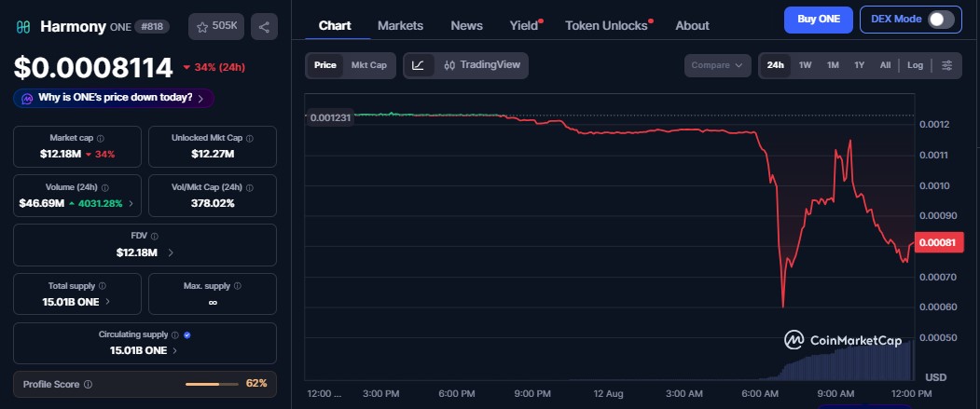Add Harmony to watchlist with star button
The image size is (980, 409).
coord(216,26)
